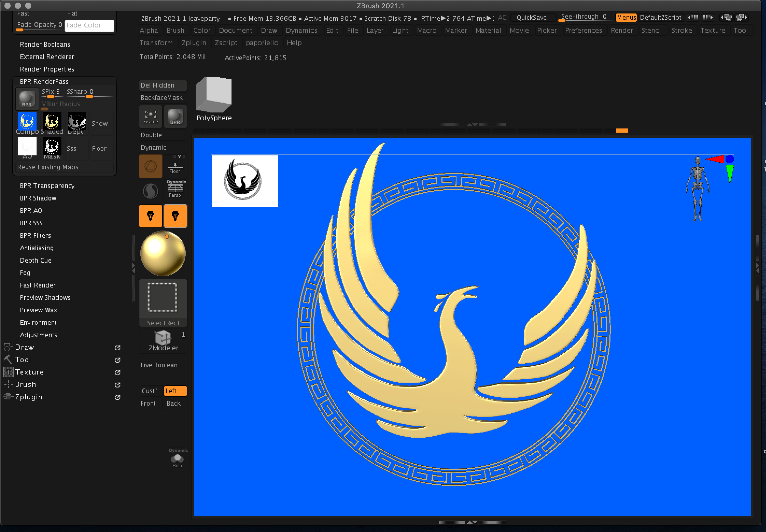Adjust the SPix slider

(52, 93)
